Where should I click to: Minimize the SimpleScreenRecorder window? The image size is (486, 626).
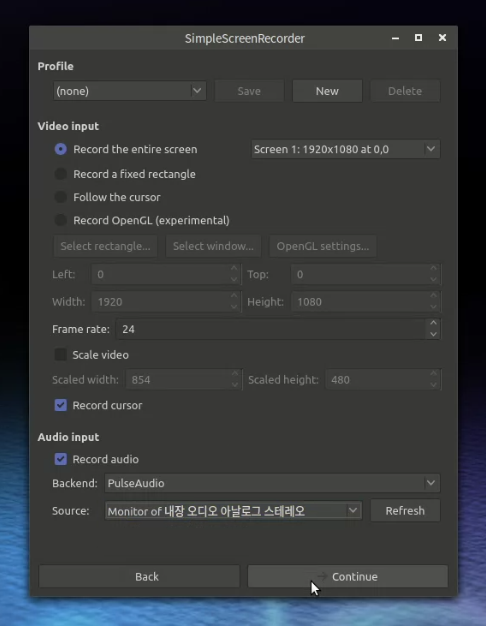click(395, 38)
